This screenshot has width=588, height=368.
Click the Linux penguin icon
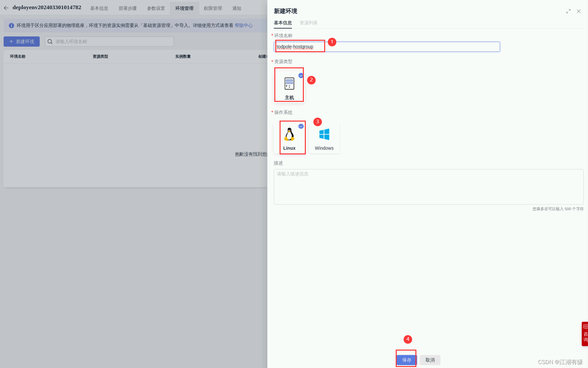click(x=290, y=135)
